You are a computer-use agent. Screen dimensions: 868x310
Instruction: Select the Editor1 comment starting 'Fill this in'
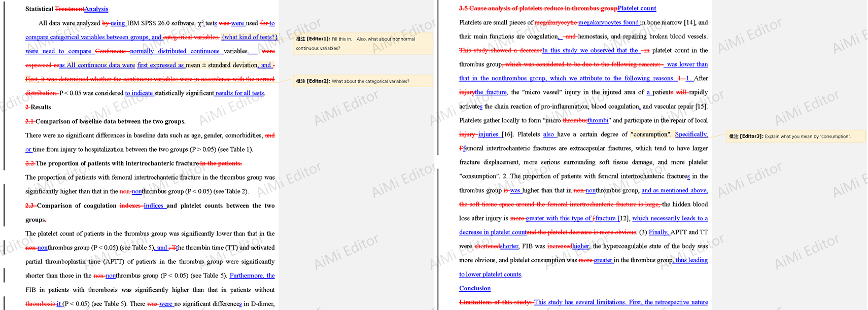pos(363,44)
